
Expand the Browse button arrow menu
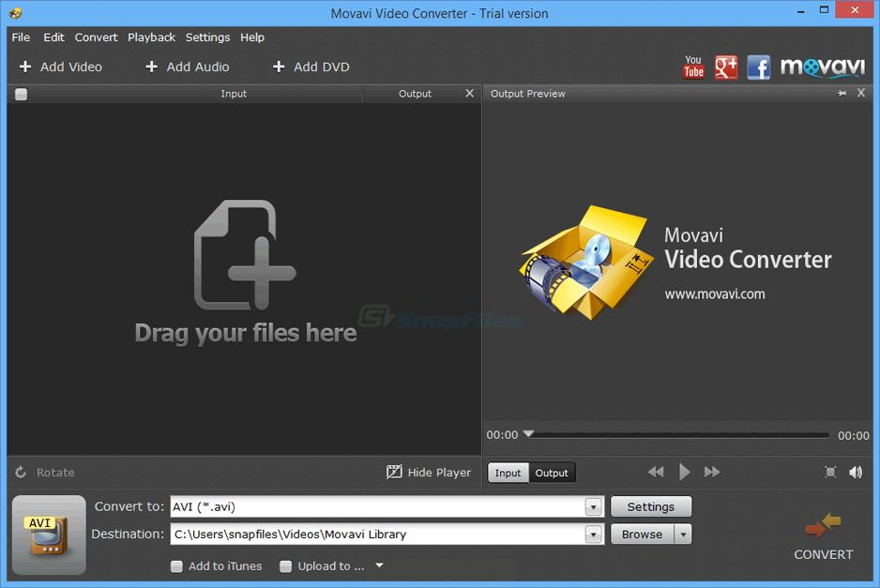tap(683, 535)
